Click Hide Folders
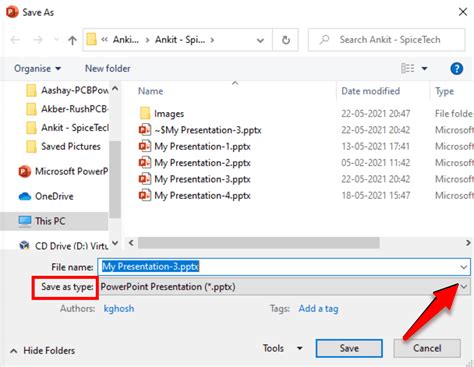The width and height of the screenshot is (474, 367). pos(43,351)
